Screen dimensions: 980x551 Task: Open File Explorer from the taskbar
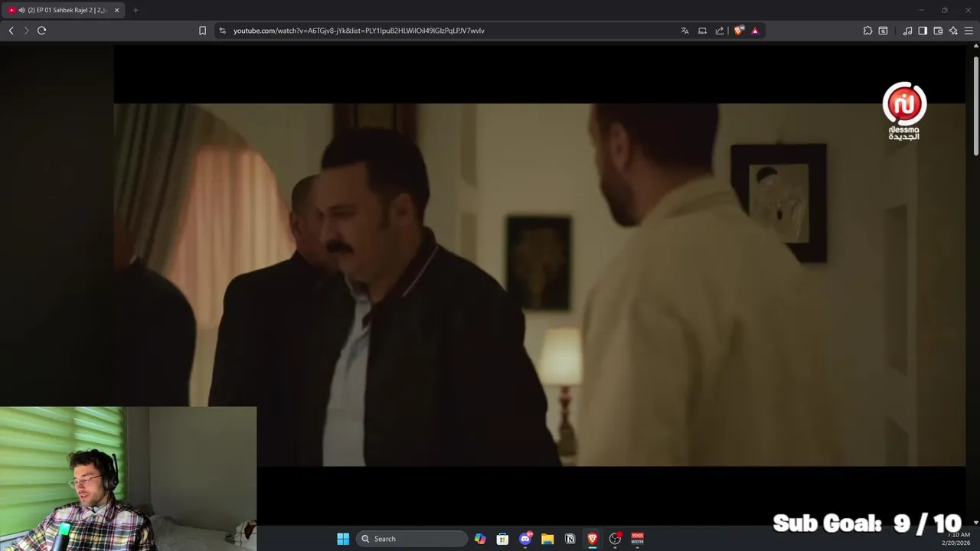pos(547,539)
